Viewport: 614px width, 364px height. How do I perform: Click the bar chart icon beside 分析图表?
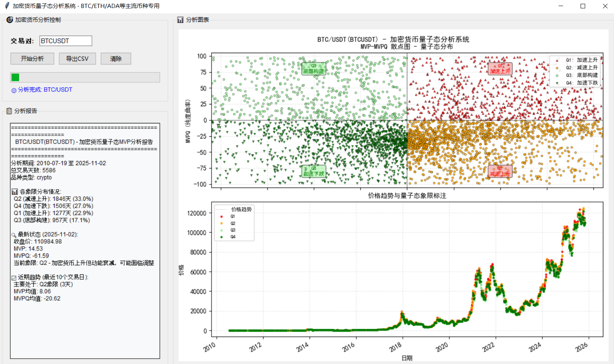tap(180, 20)
